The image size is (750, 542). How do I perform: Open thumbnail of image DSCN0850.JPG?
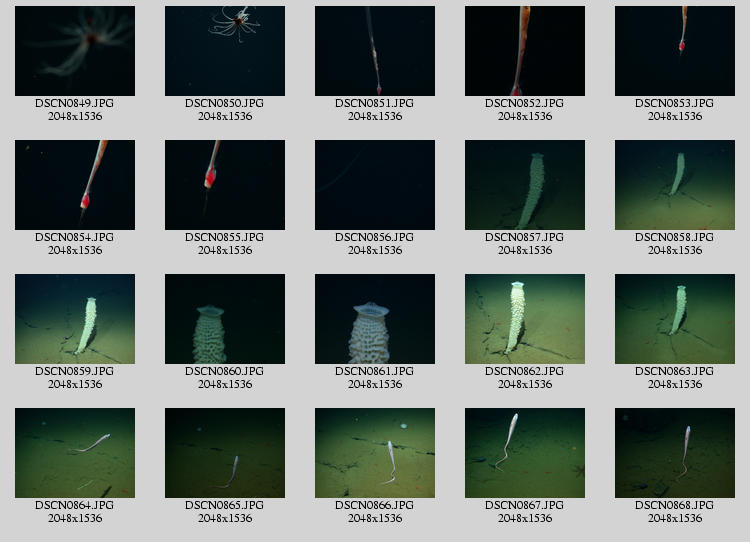pos(225,51)
